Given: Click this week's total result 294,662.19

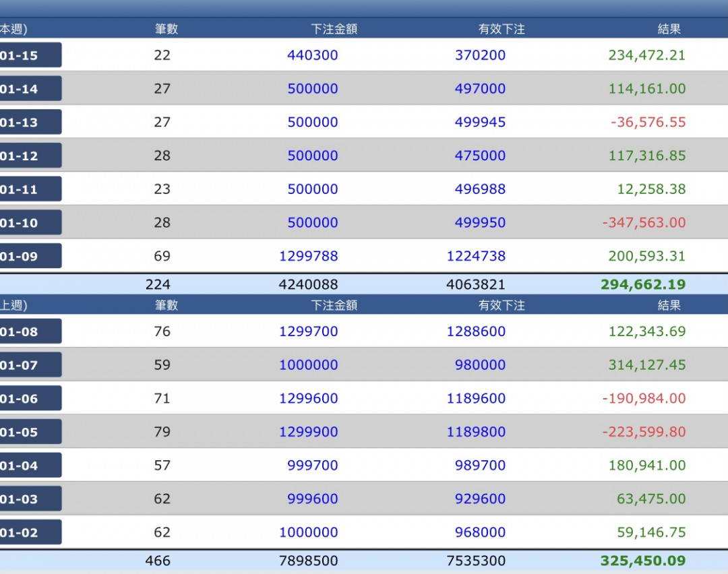Looking at the screenshot, I should [x=642, y=284].
